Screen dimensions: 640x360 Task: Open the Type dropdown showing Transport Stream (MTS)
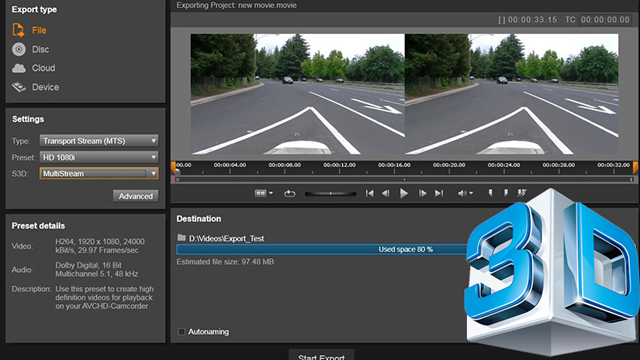99,141
